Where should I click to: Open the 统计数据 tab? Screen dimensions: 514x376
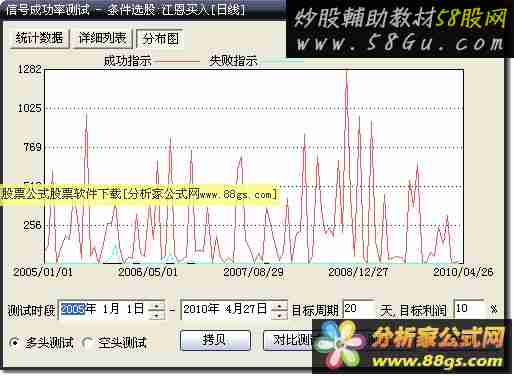(39, 39)
